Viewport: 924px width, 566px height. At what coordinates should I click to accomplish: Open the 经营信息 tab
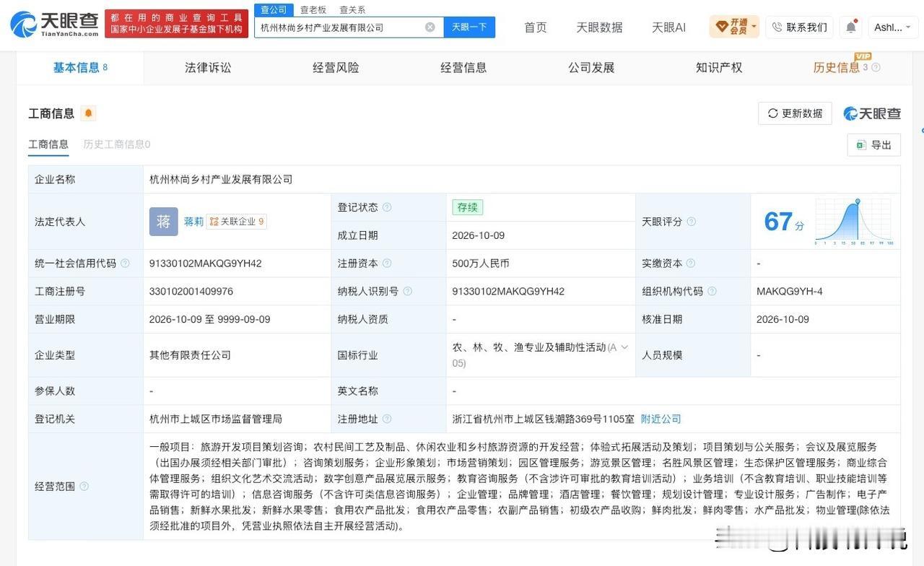click(463, 68)
